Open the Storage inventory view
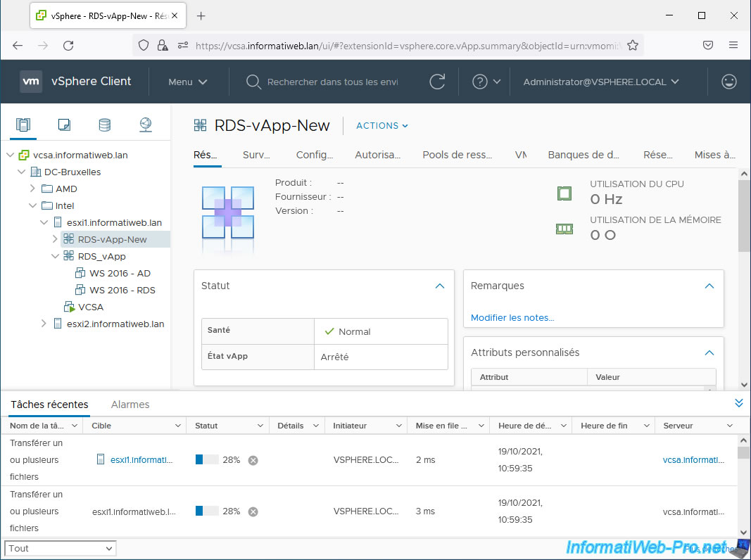This screenshot has height=560, width=751. click(104, 125)
